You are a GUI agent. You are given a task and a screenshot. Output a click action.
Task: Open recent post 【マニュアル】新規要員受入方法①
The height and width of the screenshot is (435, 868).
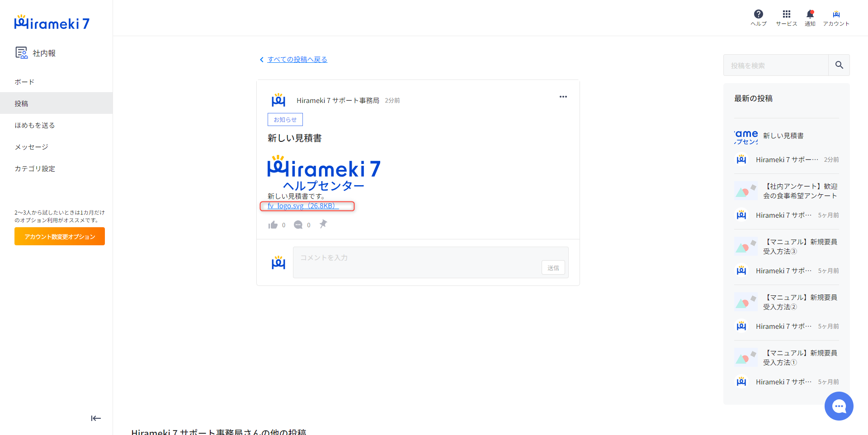tap(800, 358)
